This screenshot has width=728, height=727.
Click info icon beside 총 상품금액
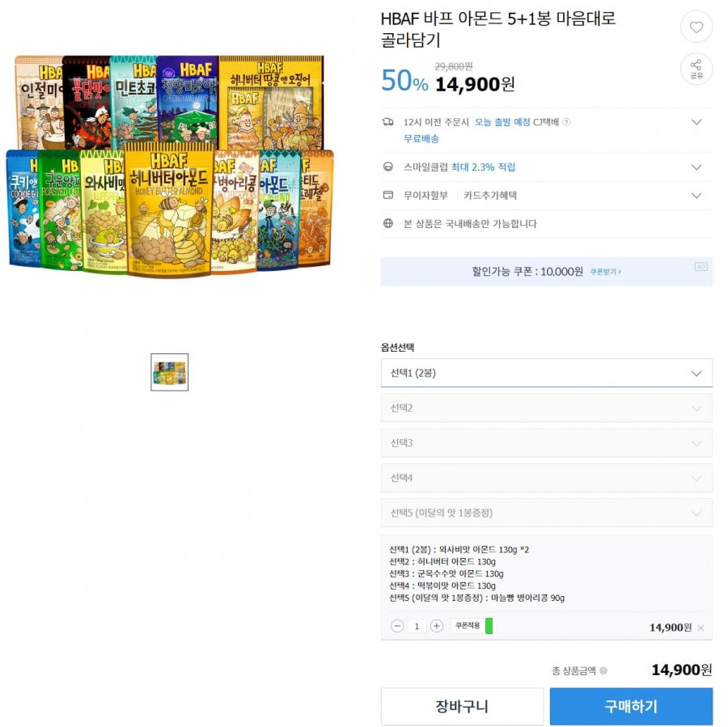[x=603, y=670]
